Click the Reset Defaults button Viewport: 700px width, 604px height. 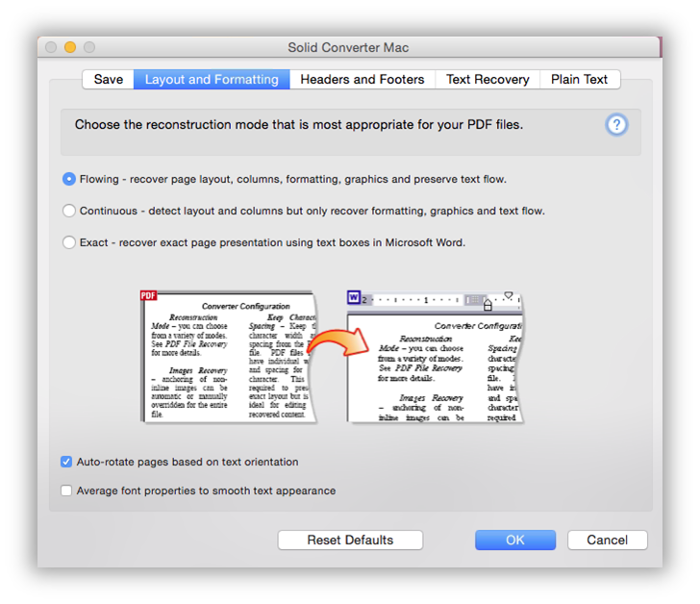pyautogui.click(x=350, y=541)
